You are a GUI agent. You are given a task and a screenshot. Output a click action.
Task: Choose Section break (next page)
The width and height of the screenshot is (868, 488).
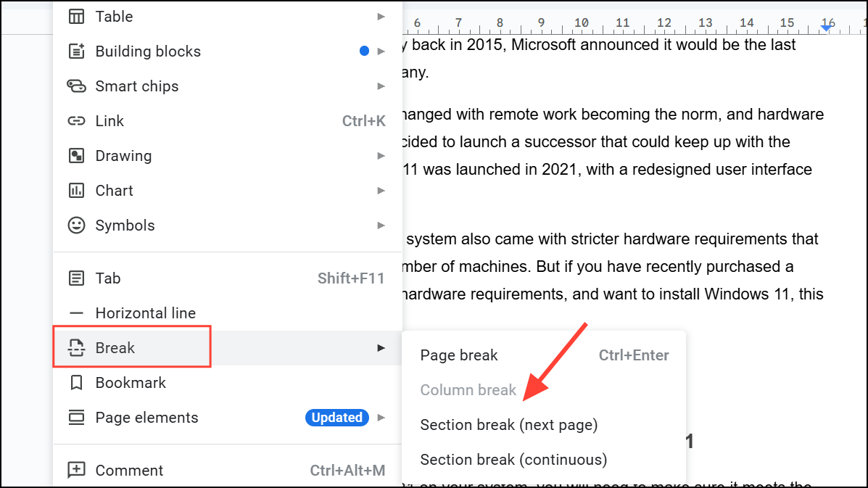coord(509,425)
